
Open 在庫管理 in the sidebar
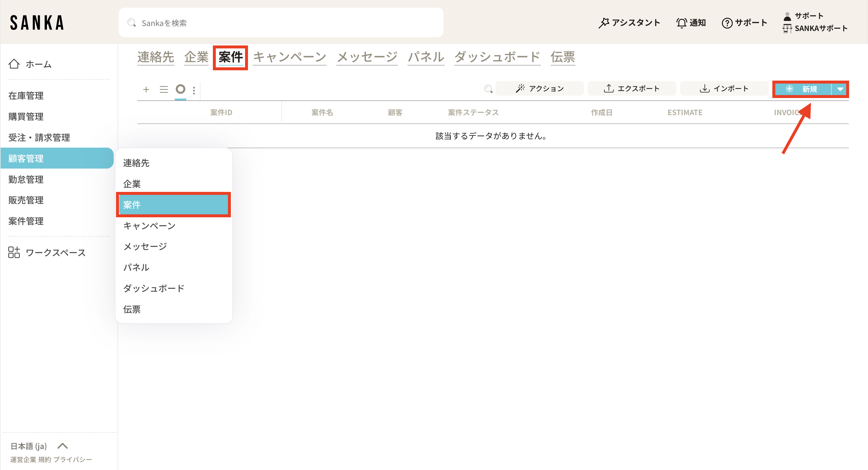click(x=26, y=96)
